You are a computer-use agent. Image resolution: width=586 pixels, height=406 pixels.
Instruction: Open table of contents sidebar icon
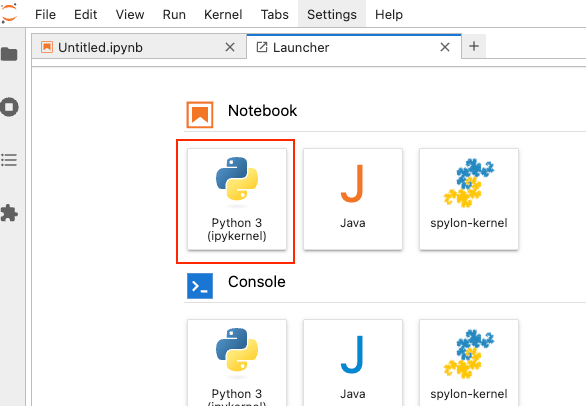point(9,160)
